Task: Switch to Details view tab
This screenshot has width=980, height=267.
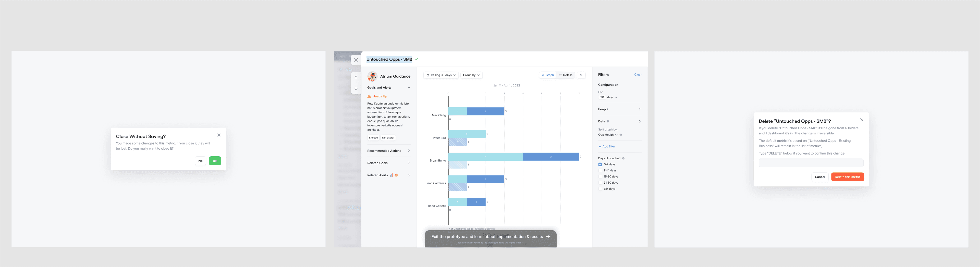Action: (566, 75)
